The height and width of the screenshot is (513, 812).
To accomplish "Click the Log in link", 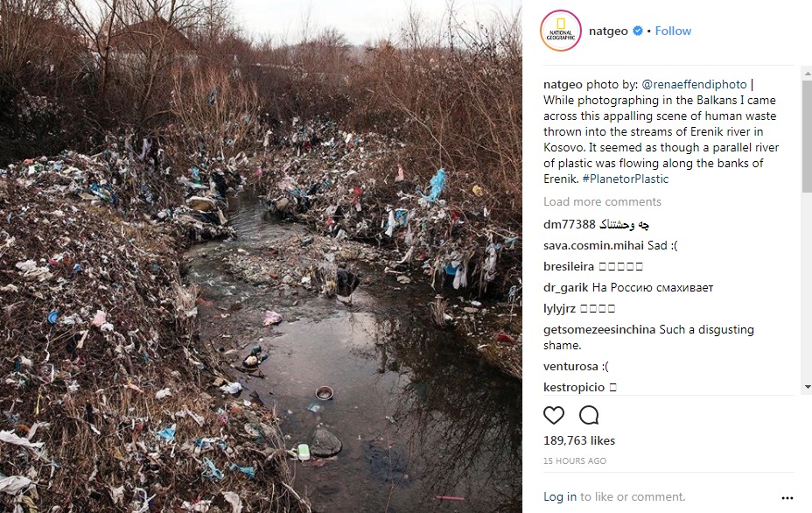I will click(560, 497).
